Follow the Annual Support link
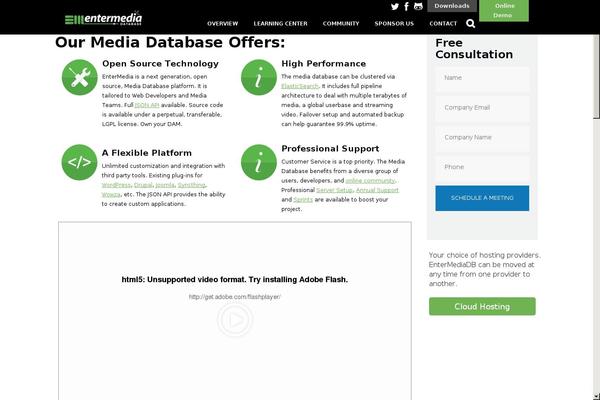 tap(377, 190)
